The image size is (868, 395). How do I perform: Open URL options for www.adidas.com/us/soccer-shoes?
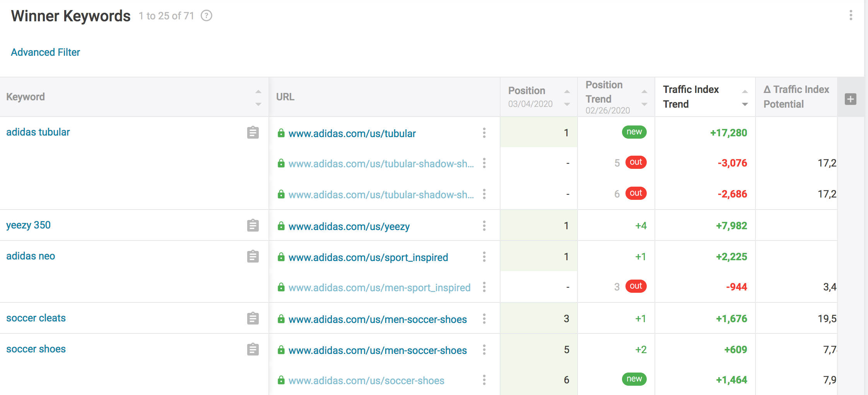click(484, 380)
